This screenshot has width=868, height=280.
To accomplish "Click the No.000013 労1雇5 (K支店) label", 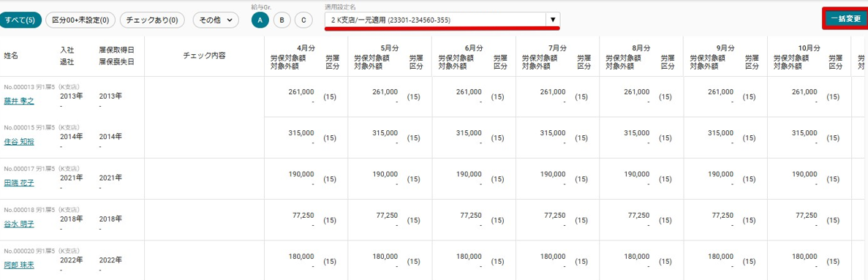I will (42, 87).
